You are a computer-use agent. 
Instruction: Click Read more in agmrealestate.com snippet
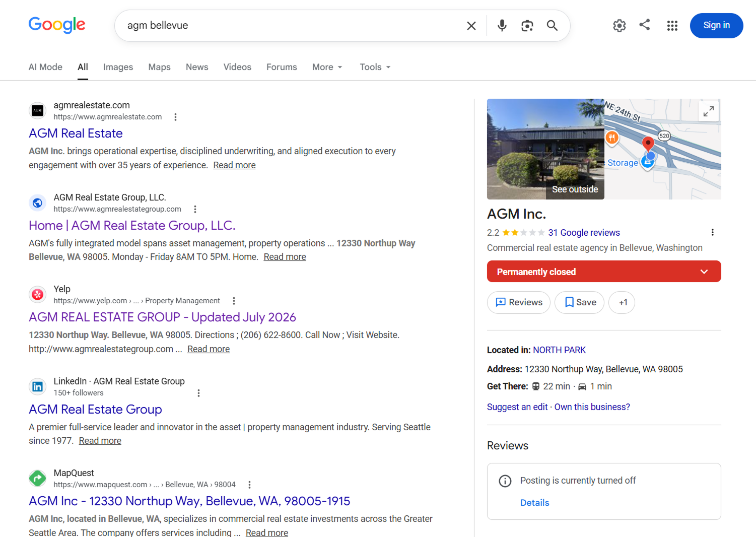(234, 165)
